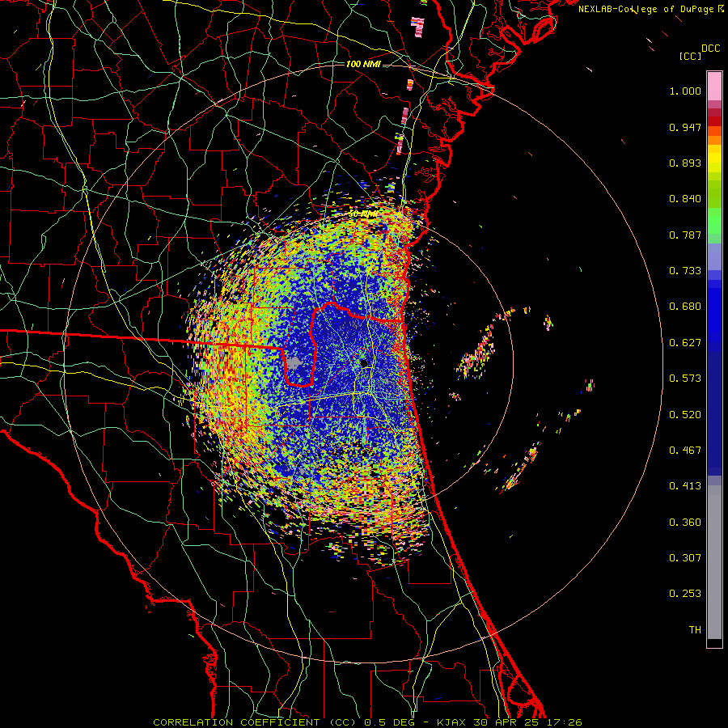Click the 0.840 color scale value
The height and width of the screenshot is (728, 728).
pyautogui.click(x=685, y=199)
